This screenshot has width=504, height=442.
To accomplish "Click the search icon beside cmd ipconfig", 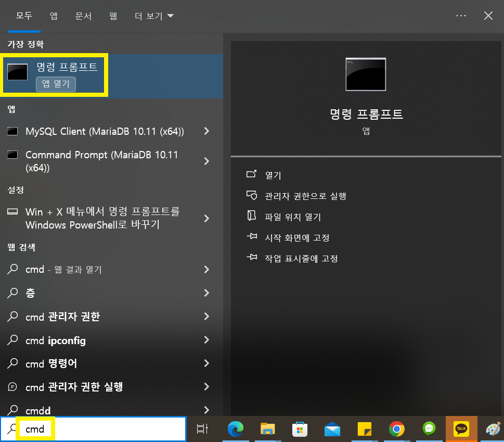I will click(12, 340).
